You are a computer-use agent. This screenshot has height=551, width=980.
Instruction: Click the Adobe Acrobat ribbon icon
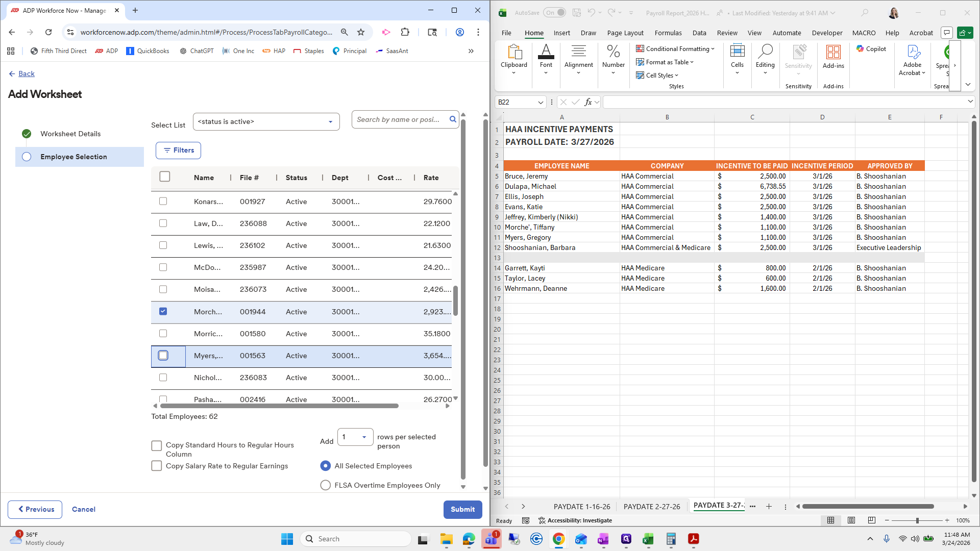913,53
